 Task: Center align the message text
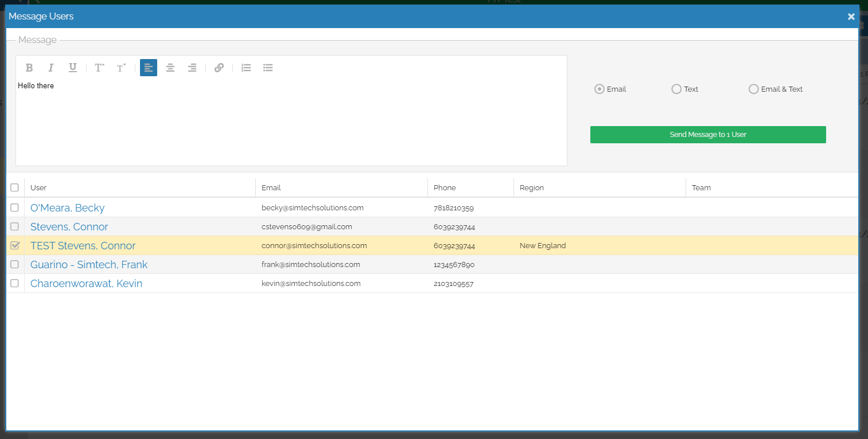tap(170, 68)
